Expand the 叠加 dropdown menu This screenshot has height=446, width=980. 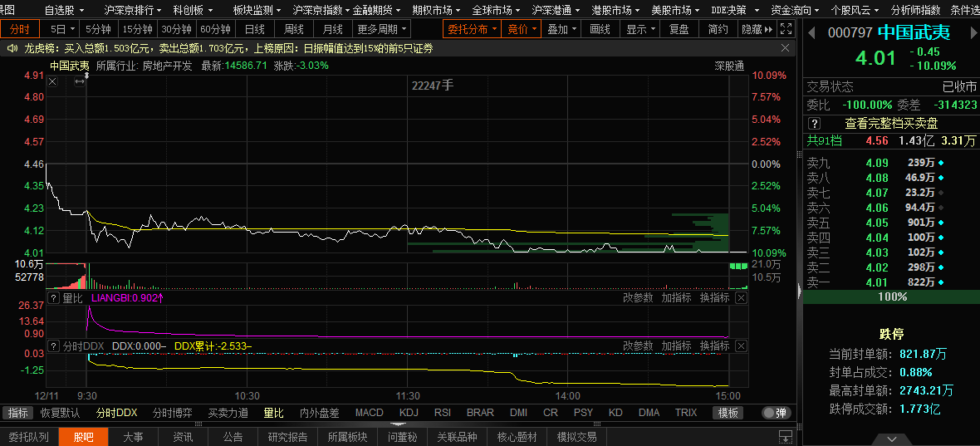[561, 29]
